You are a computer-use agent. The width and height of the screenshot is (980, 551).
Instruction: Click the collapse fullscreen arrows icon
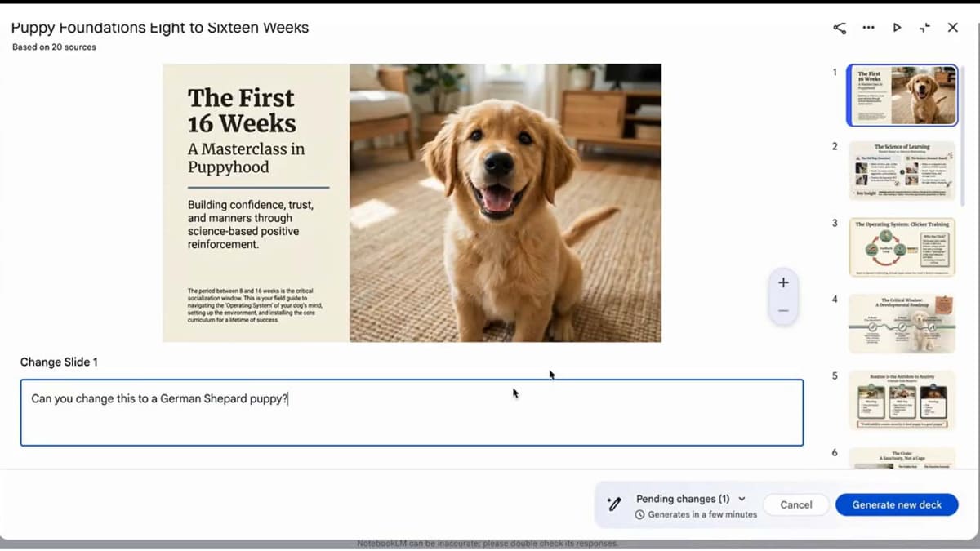924,28
